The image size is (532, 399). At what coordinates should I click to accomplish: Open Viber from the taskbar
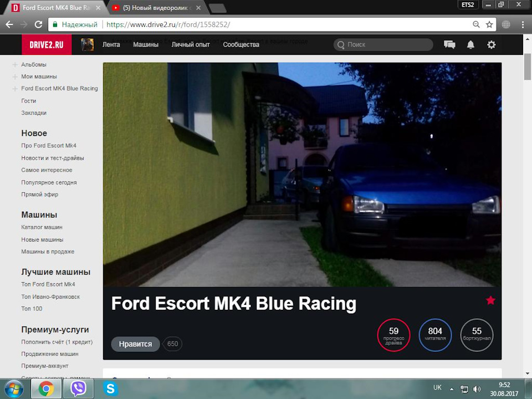click(x=78, y=389)
